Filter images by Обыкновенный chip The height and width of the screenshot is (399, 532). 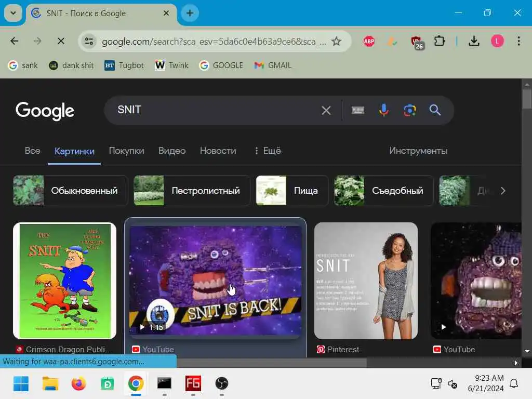[71, 191]
